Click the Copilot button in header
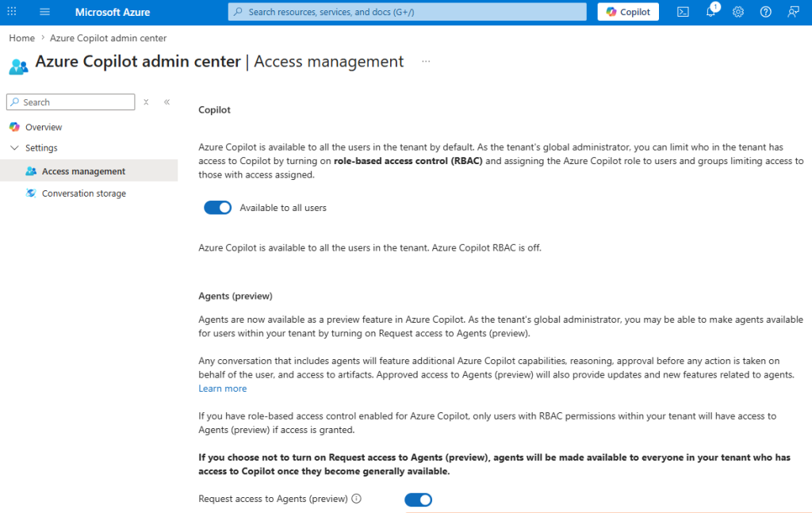This screenshot has width=812, height=513. 628,12
